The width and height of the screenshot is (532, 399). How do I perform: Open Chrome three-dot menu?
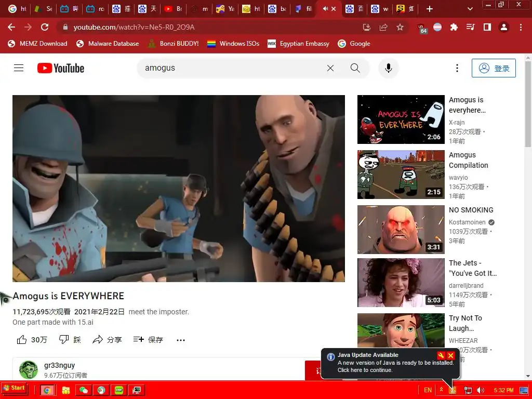(521, 27)
